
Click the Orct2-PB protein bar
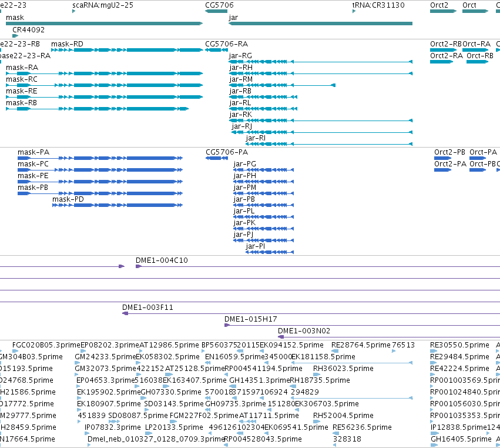click(442, 158)
